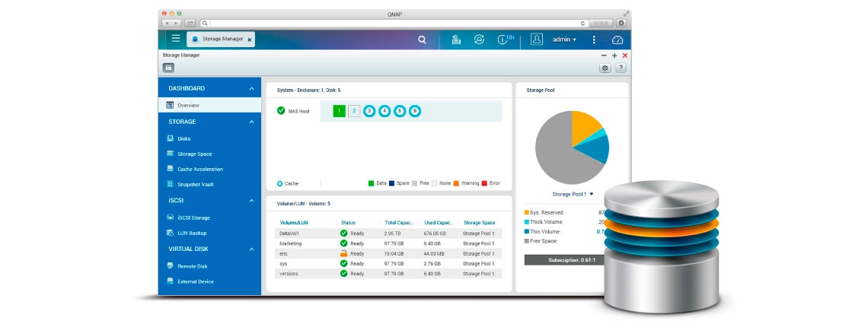The width and height of the screenshot is (868, 321).
Task: Sort by the Used Capacity column header
Action: [438, 222]
